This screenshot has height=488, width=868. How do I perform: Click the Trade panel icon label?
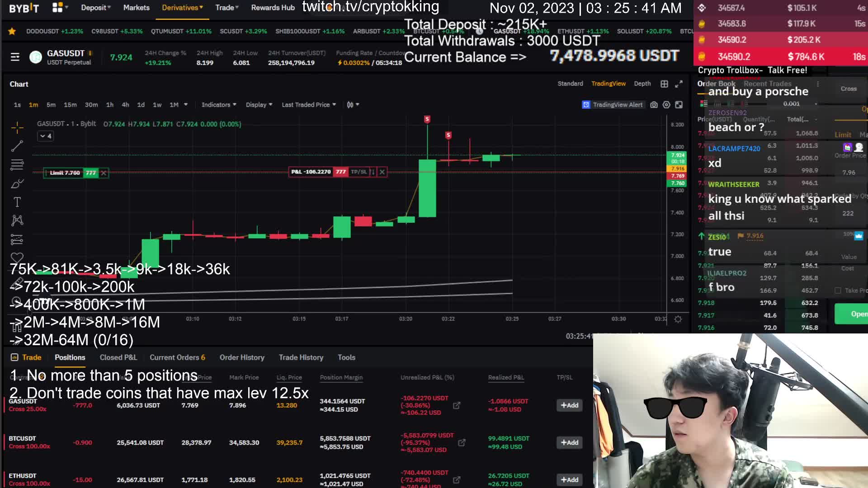coord(26,357)
